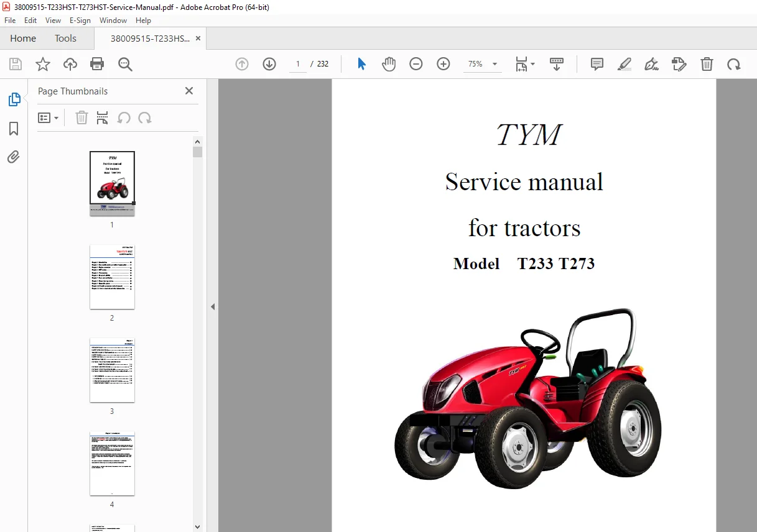Viewport: 757px width, 532px height.
Task: Click the 'for tractors' text line
Action: coord(524,228)
